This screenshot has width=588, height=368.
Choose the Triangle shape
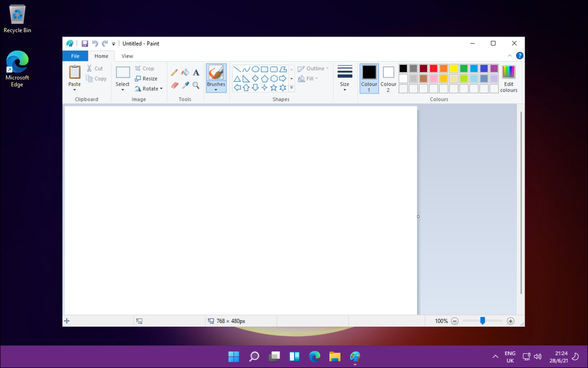click(x=237, y=79)
